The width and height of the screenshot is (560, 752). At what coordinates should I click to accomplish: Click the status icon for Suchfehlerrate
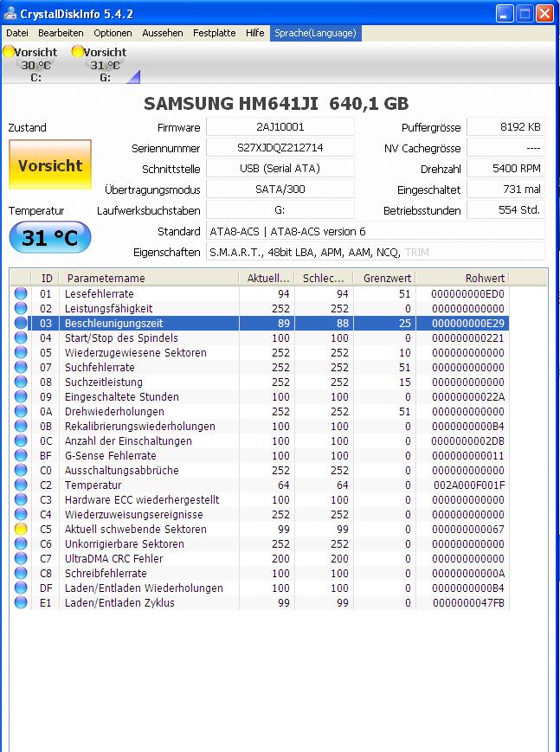(21, 368)
